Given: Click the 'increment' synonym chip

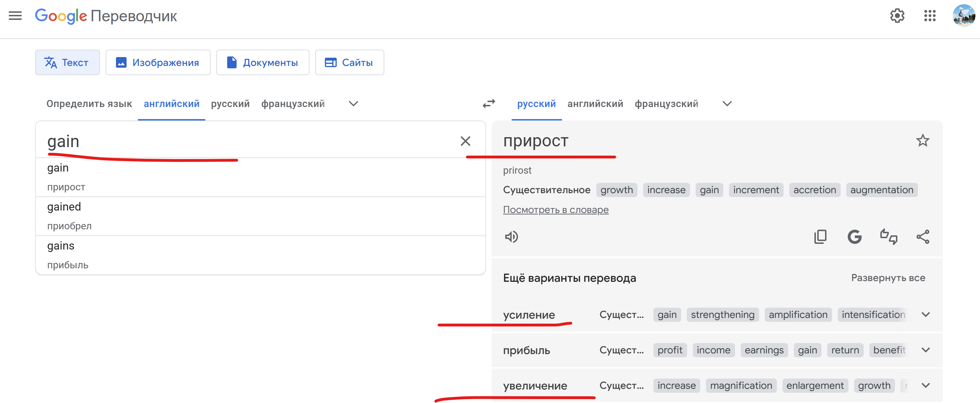Looking at the screenshot, I should (756, 190).
